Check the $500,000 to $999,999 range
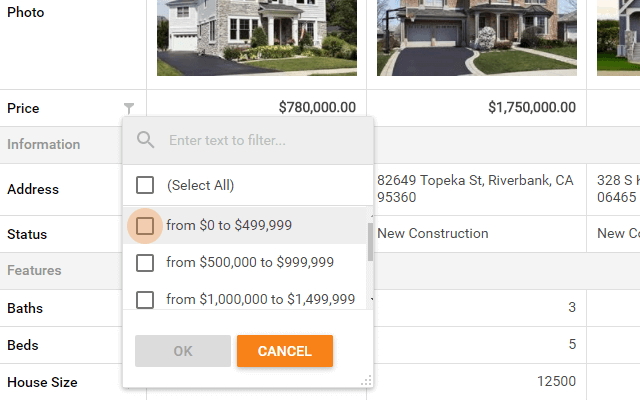The image size is (640, 400). point(145,263)
